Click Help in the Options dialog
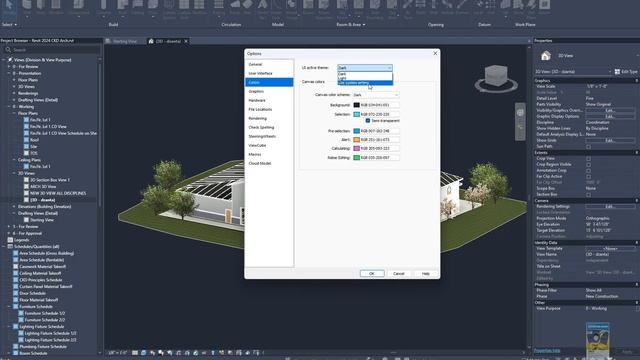The image size is (640, 360). pyautogui.click(x=426, y=273)
